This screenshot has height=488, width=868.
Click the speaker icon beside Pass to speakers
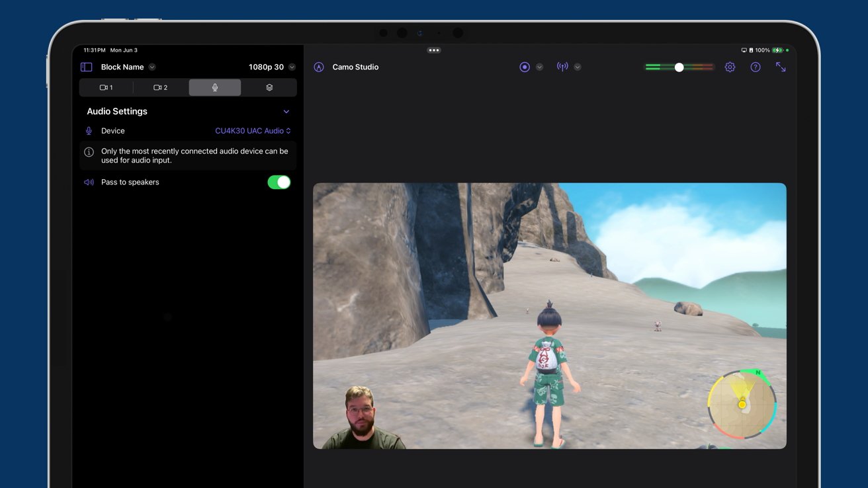(x=89, y=183)
